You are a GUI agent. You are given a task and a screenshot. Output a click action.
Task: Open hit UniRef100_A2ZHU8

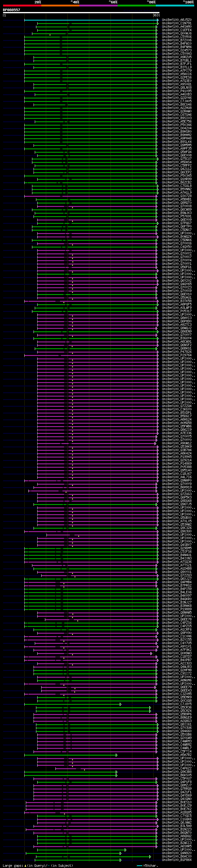[x=177, y=108]
